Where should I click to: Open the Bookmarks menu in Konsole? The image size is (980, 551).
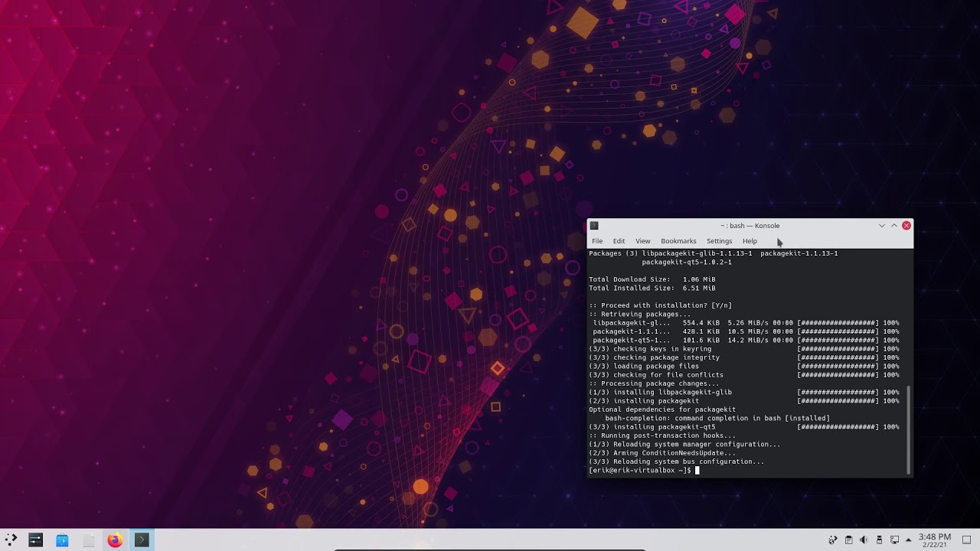[x=678, y=241]
